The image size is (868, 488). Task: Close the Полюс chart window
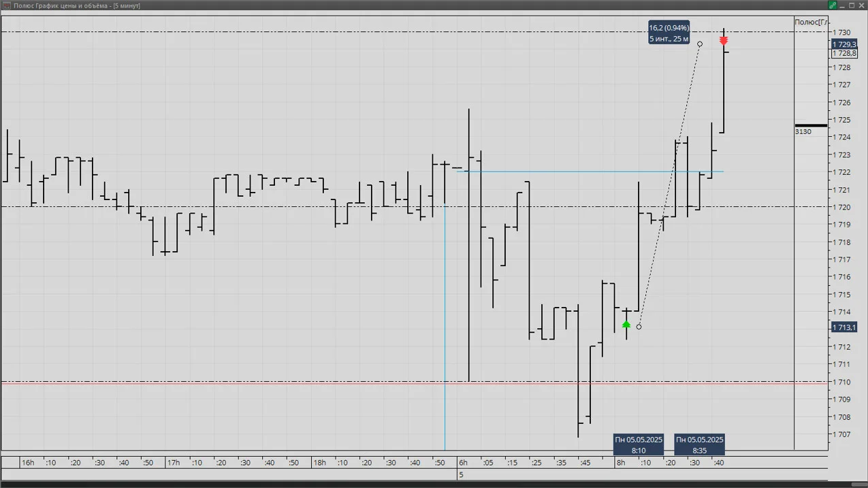861,5
